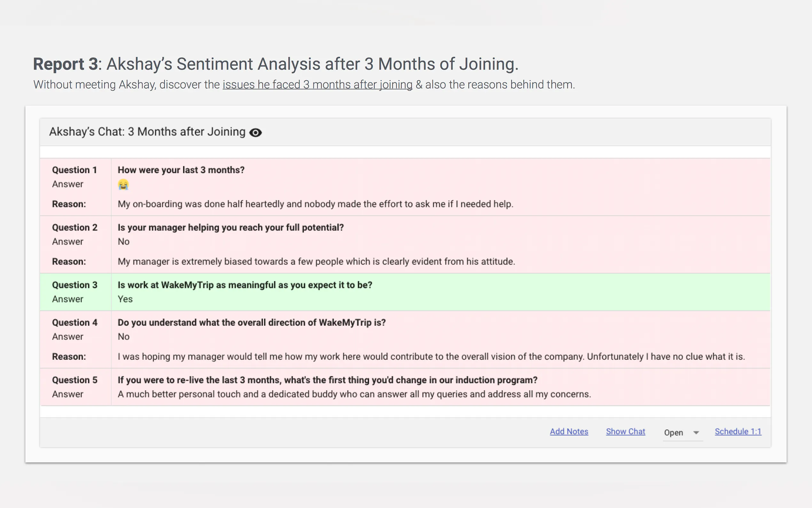812x508 pixels.
Task: Click the dedicated buddy answer text
Action: 354,394
